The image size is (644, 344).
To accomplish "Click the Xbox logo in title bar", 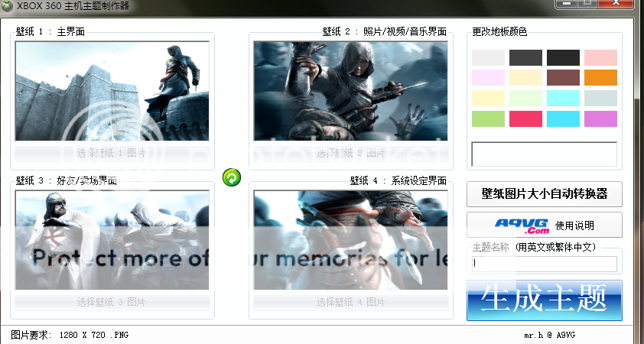I will 7,6.
